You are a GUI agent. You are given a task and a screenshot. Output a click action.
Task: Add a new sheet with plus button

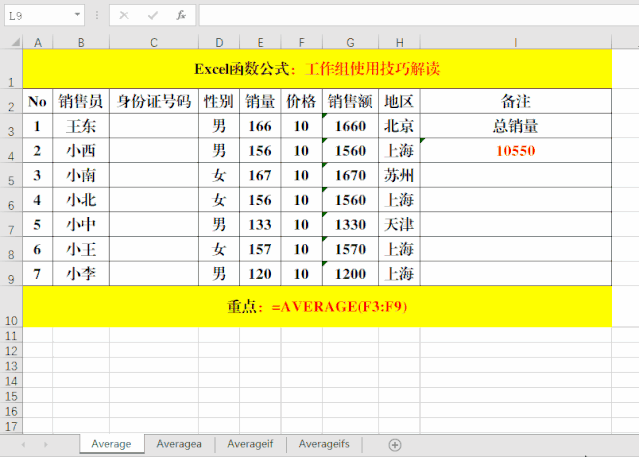pyautogui.click(x=395, y=444)
